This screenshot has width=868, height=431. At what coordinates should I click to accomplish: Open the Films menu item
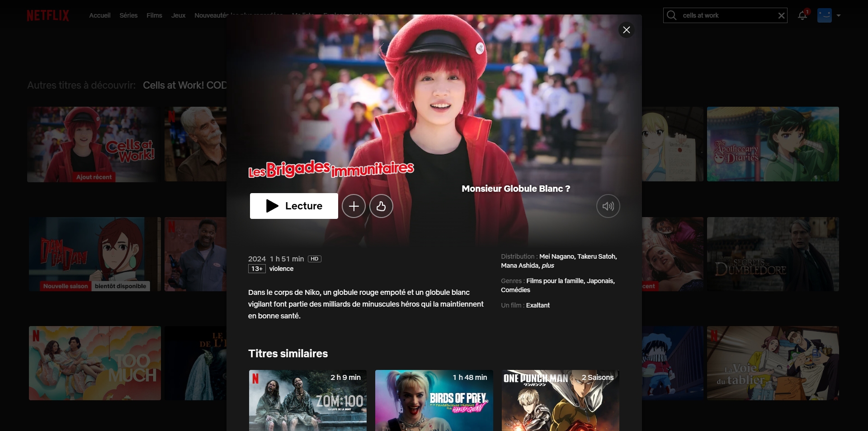(154, 15)
